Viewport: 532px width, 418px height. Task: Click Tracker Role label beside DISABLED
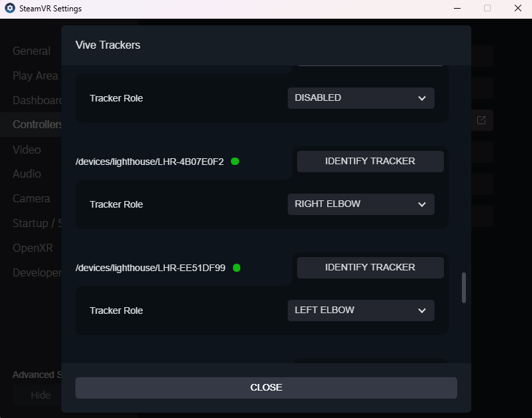[116, 98]
